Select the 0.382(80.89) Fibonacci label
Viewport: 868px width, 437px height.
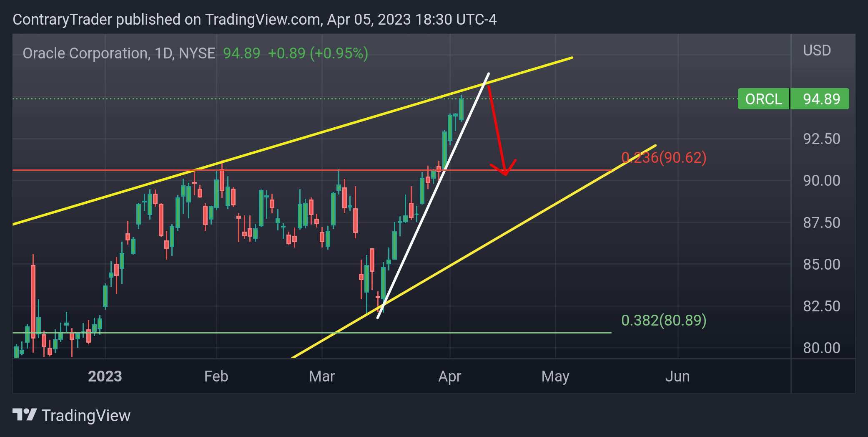664,320
